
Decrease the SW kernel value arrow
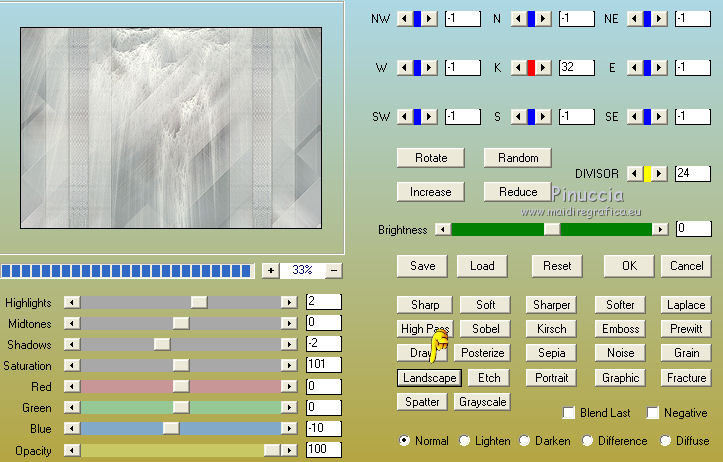405,117
